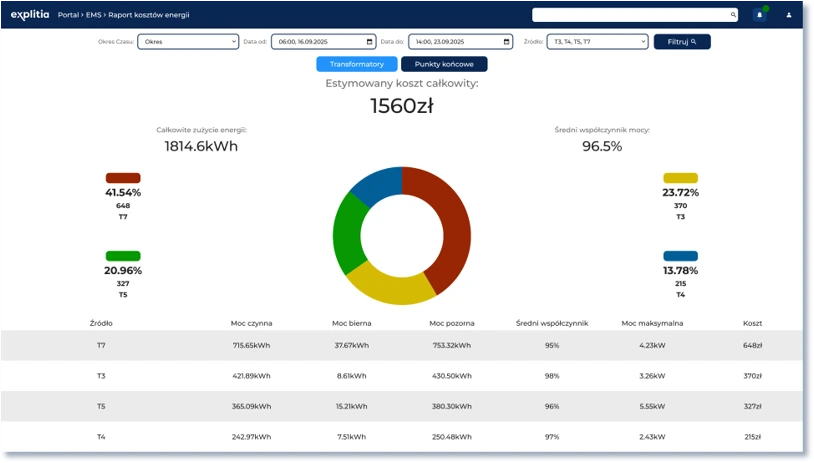Open calendar picker in 'Data do' field
814x463 pixels.
click(x=506, y=42)
